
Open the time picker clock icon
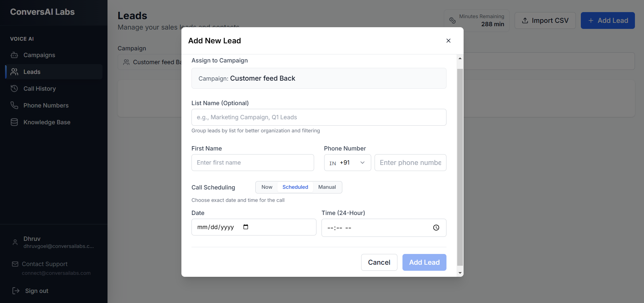point(436,228)
